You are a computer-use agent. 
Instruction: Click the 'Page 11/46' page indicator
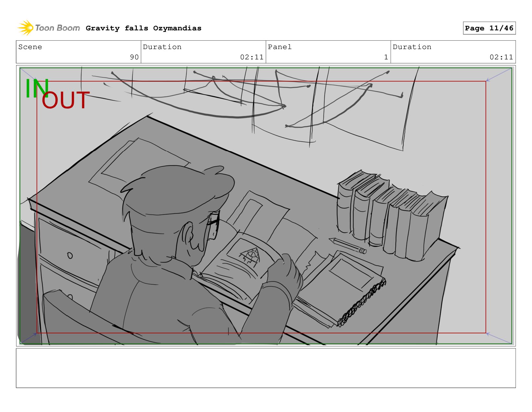tap(489, 28)
